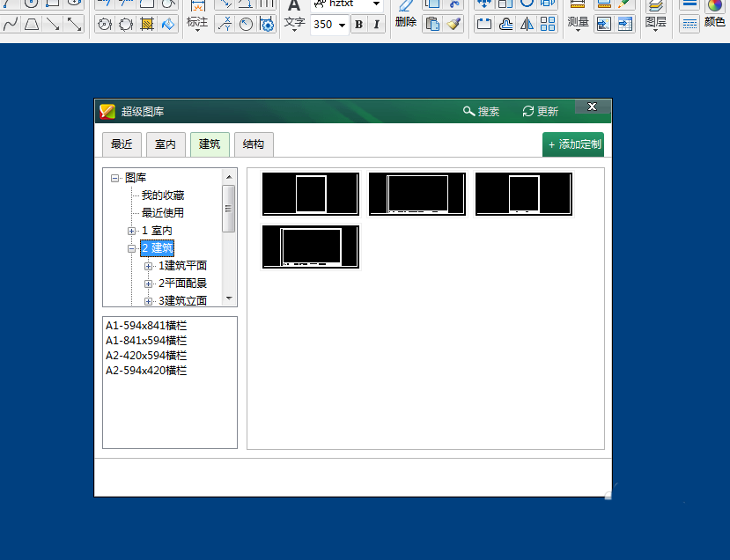The width and height of the screenshot is (730, 560).
Task: Select the single arrow line tool
Action: (53, 24)
